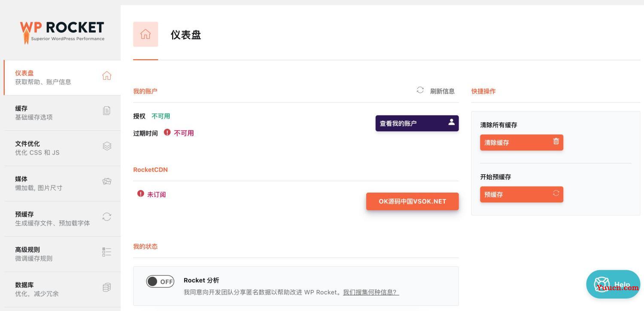Click the reload icon on 预缓存 button
Viewport: 644px width, 311px height.
tap(556, 193)
